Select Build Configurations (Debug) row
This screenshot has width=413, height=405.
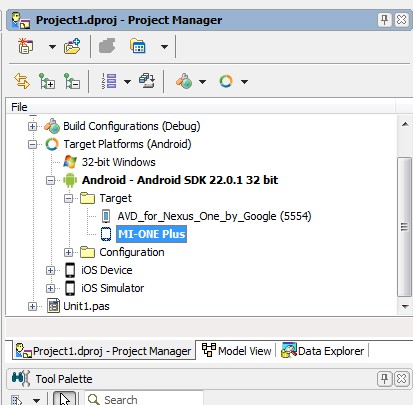pos(132,126)
